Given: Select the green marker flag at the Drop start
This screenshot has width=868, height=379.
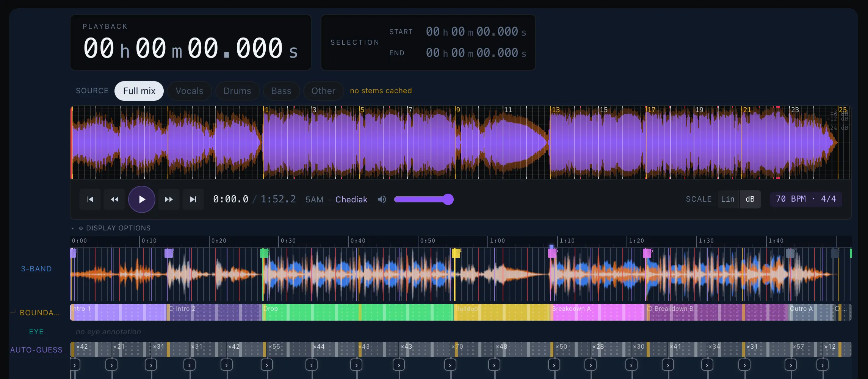Looking at the screenshot, I should (x=264, y=253).
